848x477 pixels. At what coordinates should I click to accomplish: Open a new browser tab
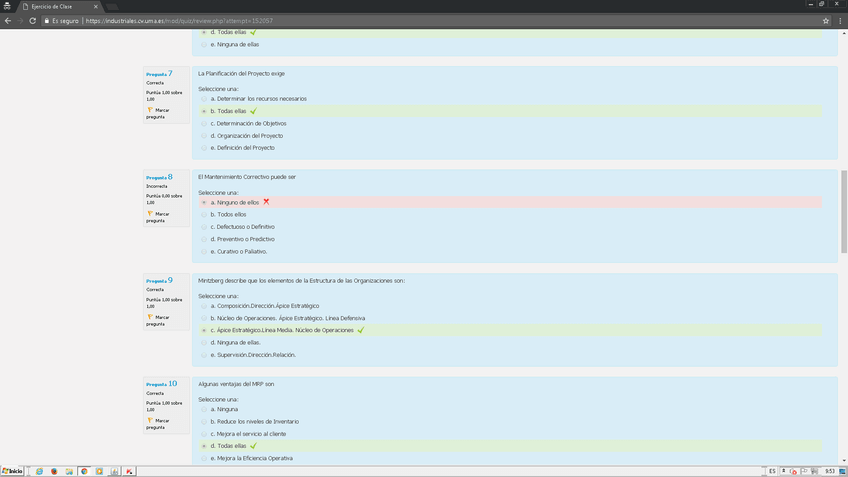(x=112, y=6)
